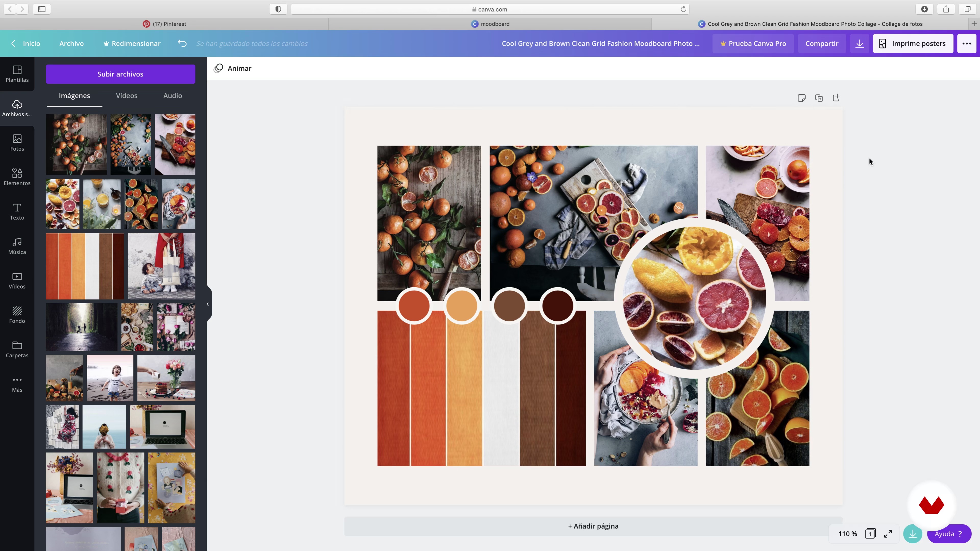Screen dimensions: 980x551
Task: Click the teal round download button
Action: 913,533
